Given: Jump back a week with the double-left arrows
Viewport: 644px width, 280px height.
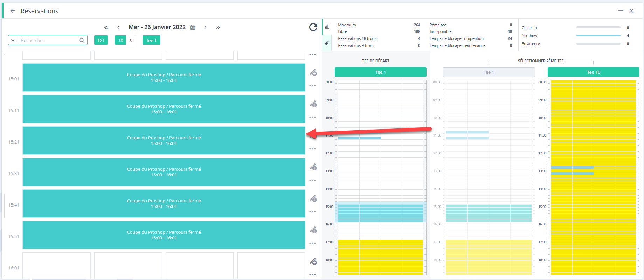Looking at the screenshot, I should click(x=106, y=27).
